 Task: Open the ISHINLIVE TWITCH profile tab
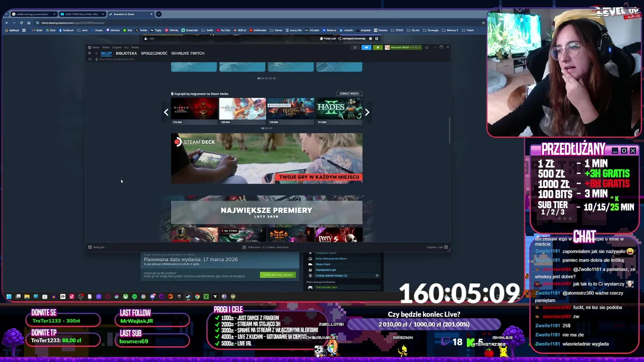click(x=188, y=53)
